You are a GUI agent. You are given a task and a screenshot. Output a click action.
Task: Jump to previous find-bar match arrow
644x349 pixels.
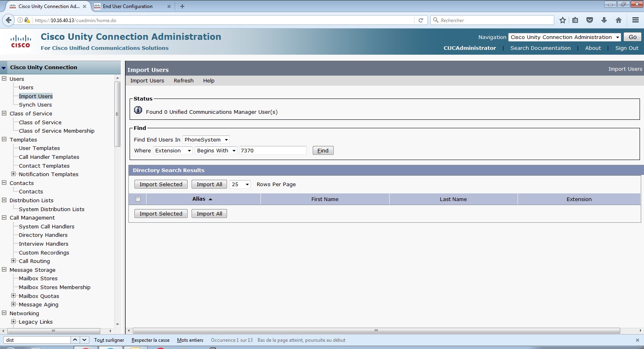coord(75,340)
